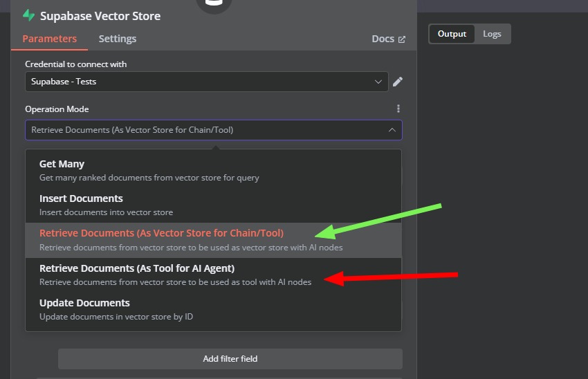Choose the Insert Documents operation
This screenshot has height=379, width=588.
tap(213, 205)
